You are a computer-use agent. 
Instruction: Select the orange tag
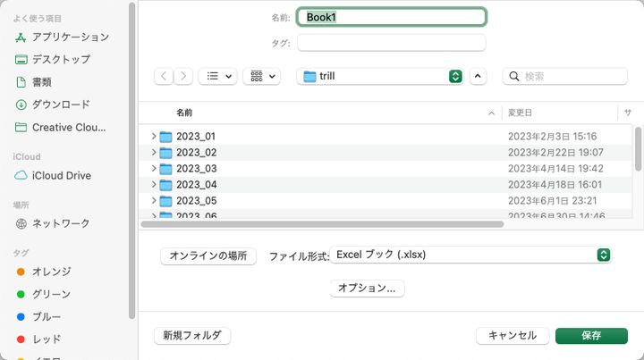point(51,272)
